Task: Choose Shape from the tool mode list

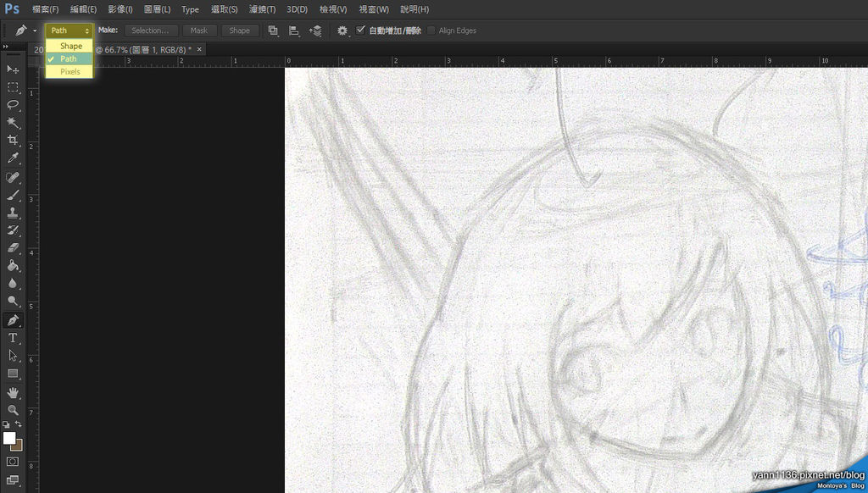Action: (71, 46)
